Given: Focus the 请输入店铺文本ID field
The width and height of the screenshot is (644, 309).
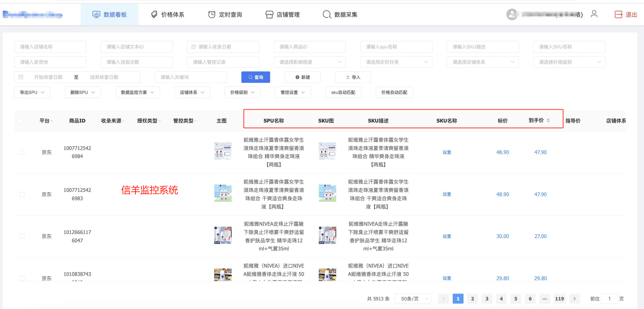Looking at the screenshot, I should click(x=137, y=47).
